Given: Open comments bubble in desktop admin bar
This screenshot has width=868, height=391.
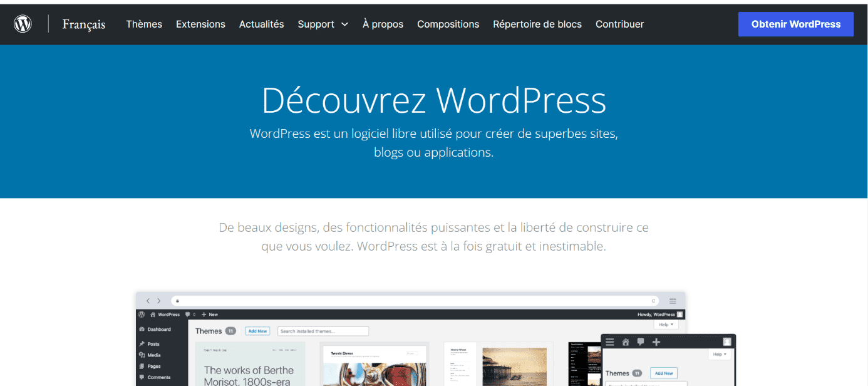Looking at the screenshot, I should click(190, 314).
